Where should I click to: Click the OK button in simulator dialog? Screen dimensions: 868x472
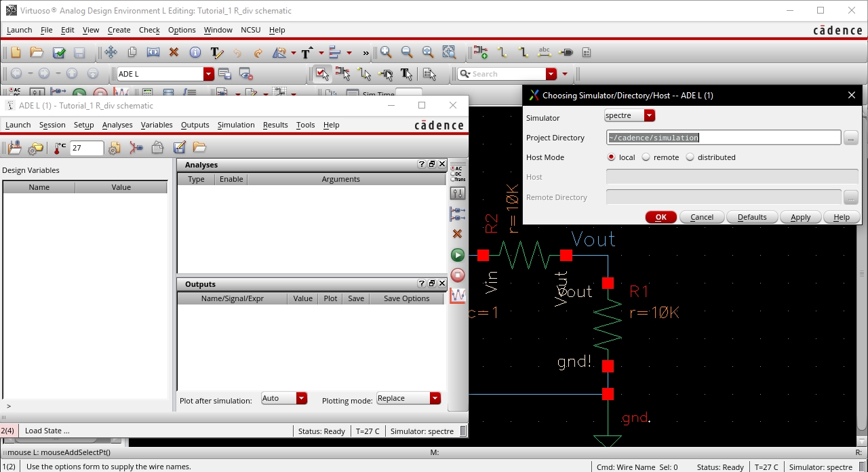click(660, 217)
